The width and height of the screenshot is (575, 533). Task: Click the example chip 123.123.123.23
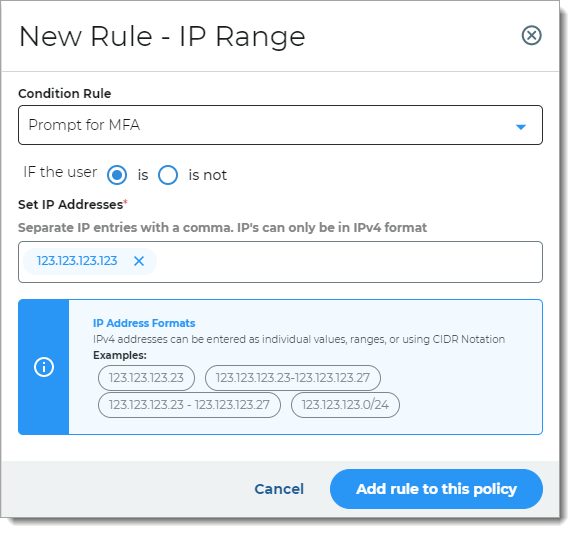[146, 378]
